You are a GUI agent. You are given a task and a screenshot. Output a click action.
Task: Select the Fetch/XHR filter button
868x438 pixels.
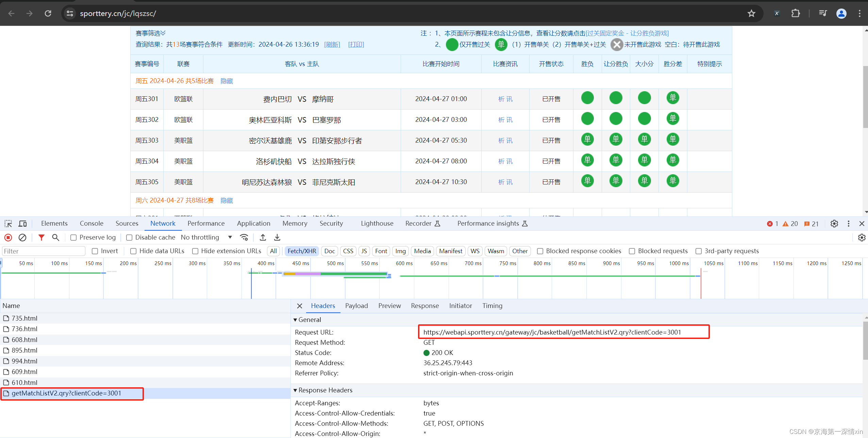click(x=302, y=251)
